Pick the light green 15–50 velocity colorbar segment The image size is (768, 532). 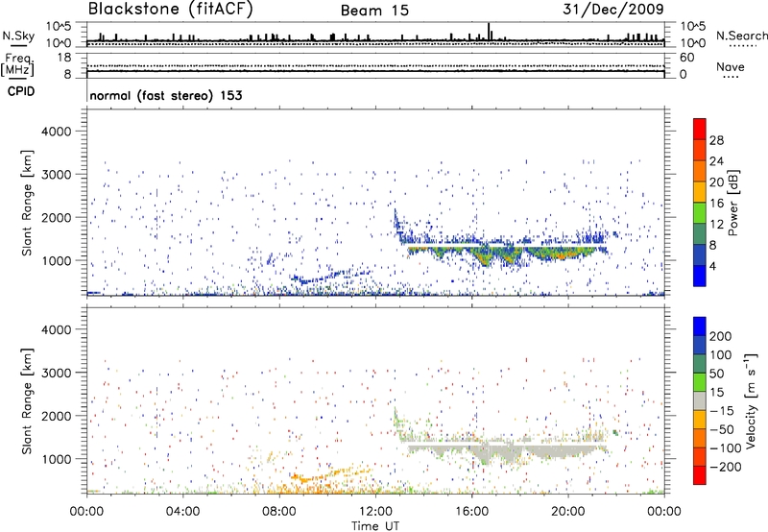(x=700, y=382)
